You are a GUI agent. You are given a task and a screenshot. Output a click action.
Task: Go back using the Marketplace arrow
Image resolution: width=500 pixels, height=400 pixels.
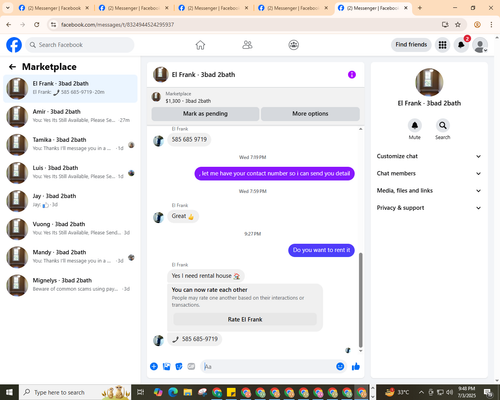[12, 67]
